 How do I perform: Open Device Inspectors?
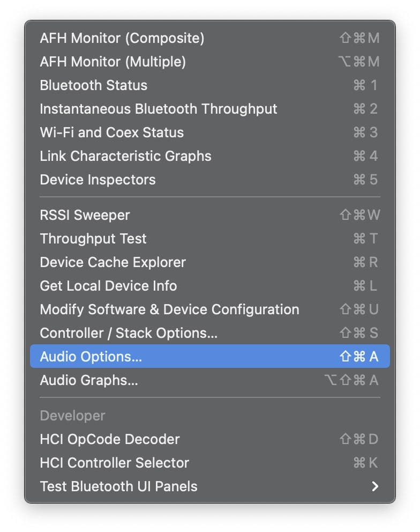(210, 180)
